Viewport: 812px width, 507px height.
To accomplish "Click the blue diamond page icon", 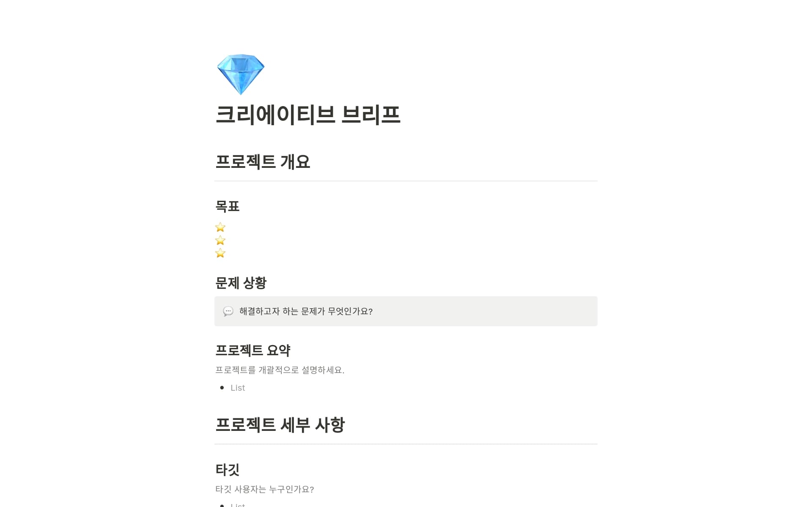I will point(241,74).
